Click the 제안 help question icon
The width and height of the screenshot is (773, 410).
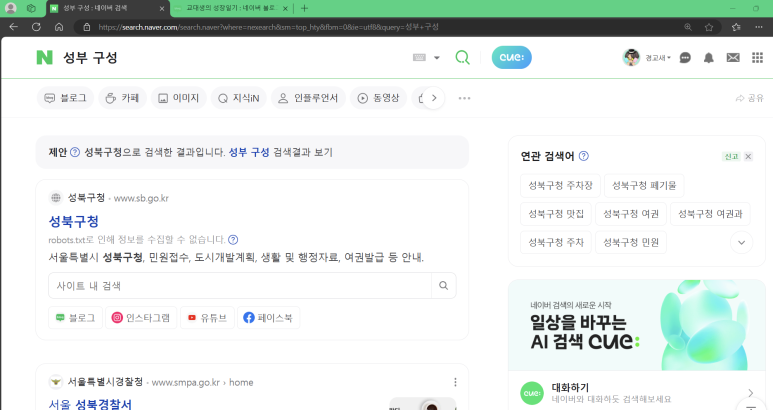coord(75,152)
